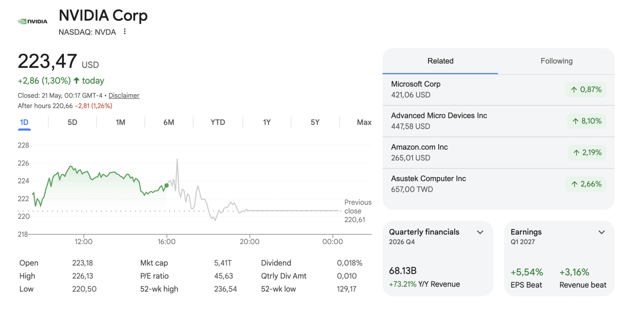
Task: Select the 5D chart range
Action: tap(72, 122)
